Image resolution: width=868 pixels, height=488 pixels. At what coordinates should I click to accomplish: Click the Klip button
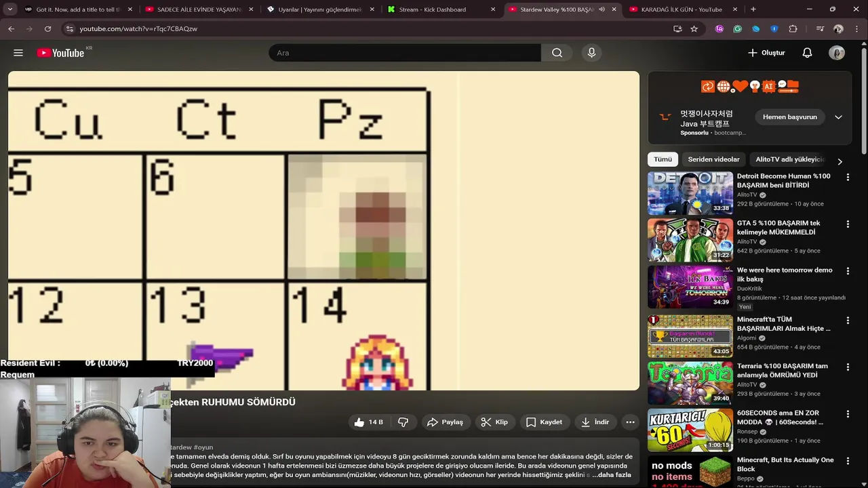pos(494,422)
